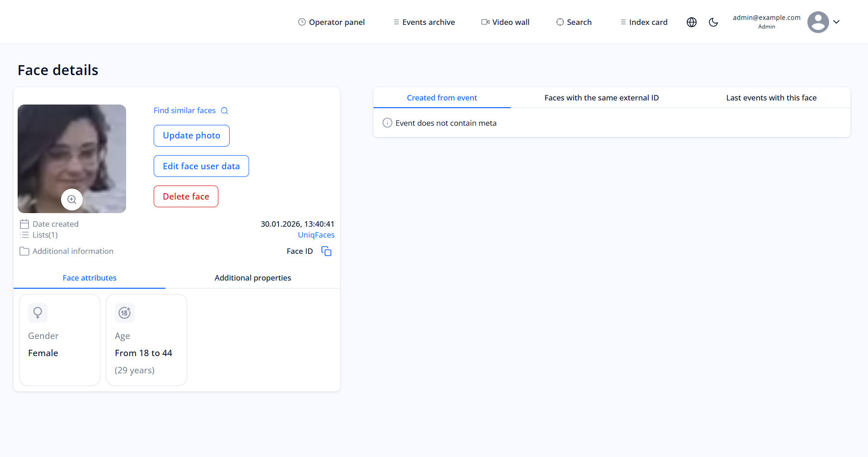Switch to Additional properties tab
The image size is (868, 457).
253,278
